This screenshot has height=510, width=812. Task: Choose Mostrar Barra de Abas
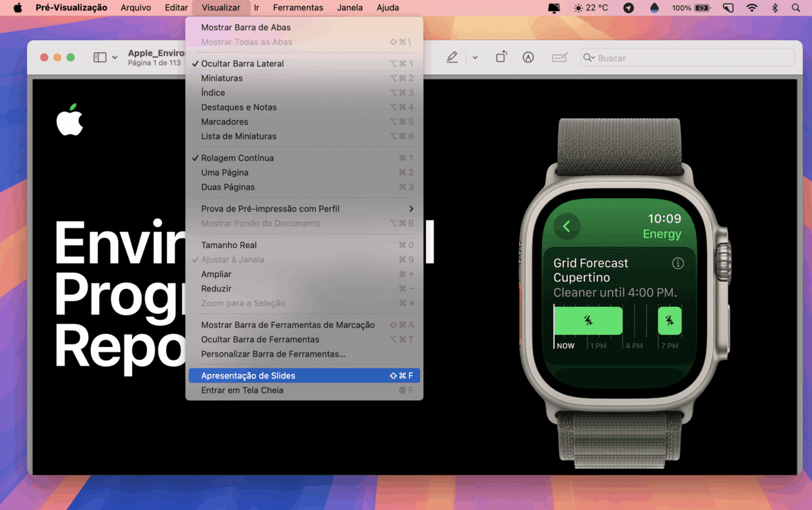coord(304,27)
